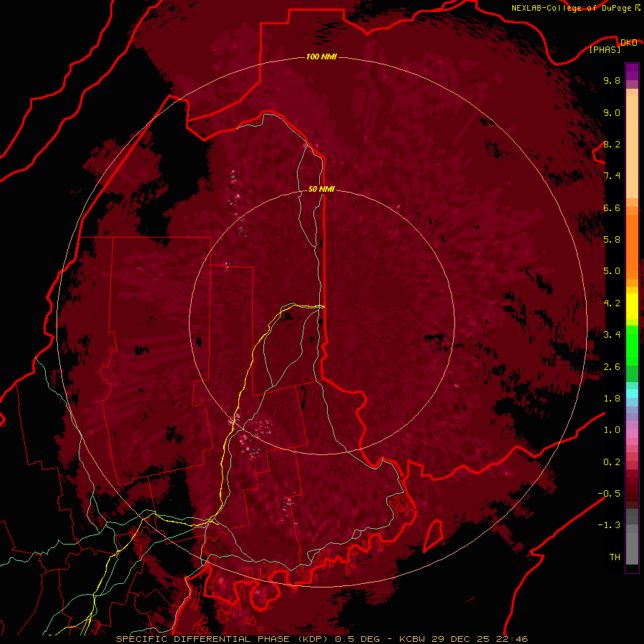The image size is (644, 644).
Task: Click the 7.4 legend value
Action: 612,176
